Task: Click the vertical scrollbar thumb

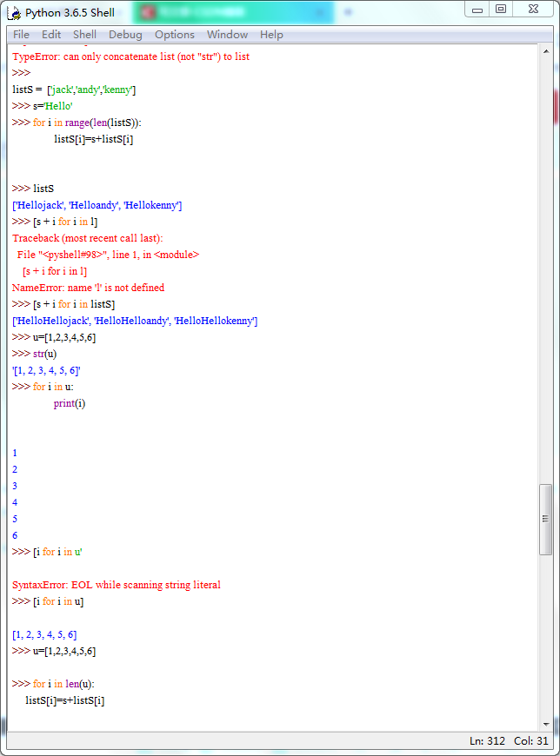Action: coord(545,520)
